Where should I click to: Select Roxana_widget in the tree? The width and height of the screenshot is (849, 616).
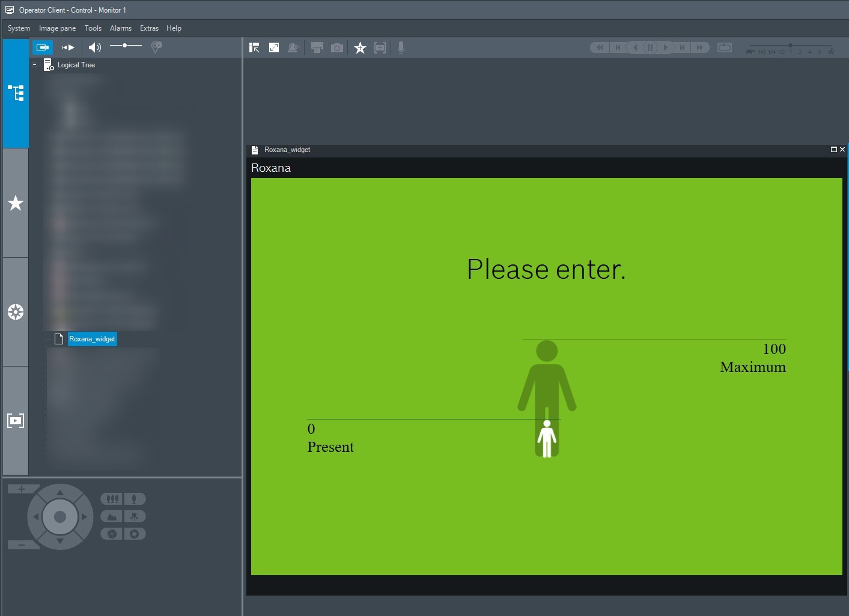[x=92, y=339]
